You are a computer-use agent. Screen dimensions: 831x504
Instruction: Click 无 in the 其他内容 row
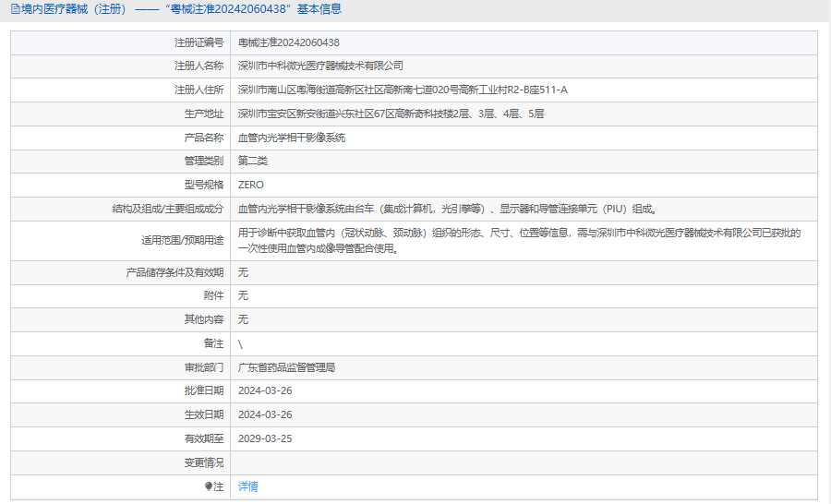pyautogui.click(x=243, y=319)
